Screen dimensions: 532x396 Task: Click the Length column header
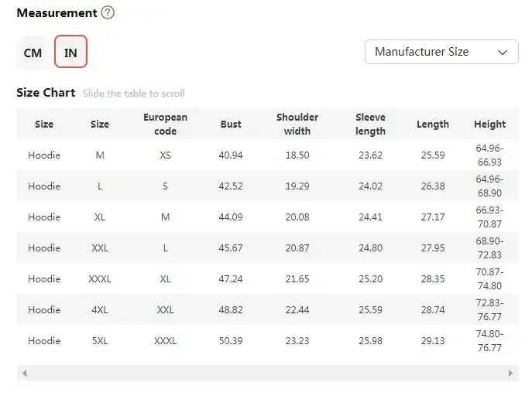433,125
